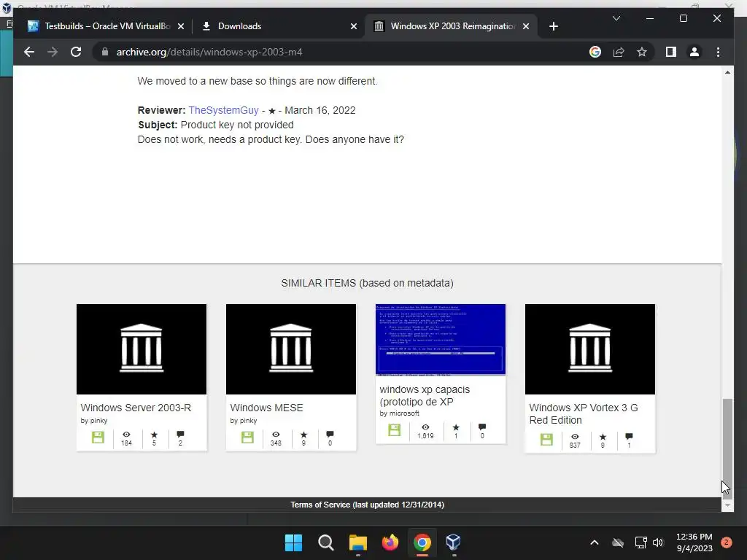Open the Windows MESE thumbnail

pyautogui.click(x=290, y=349)
